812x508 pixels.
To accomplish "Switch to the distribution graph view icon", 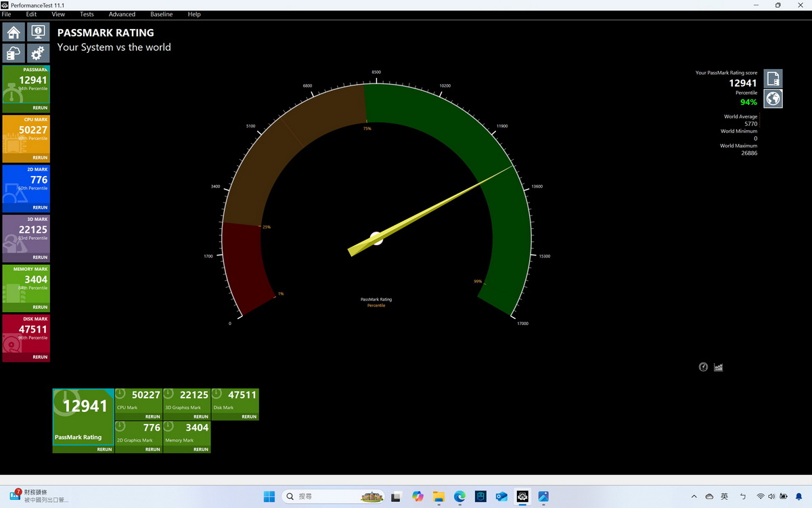I will coord(719,367).
